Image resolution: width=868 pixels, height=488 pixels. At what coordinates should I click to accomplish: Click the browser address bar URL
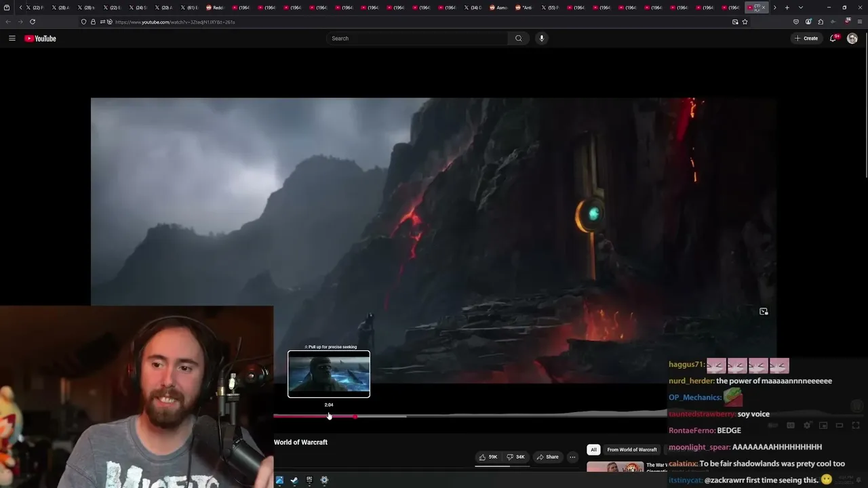click(175, 22)
